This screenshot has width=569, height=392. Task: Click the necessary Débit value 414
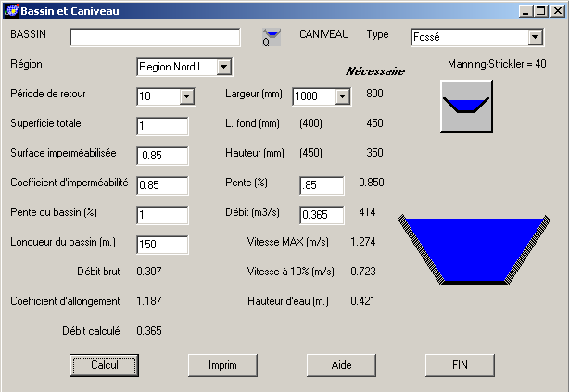367,212
